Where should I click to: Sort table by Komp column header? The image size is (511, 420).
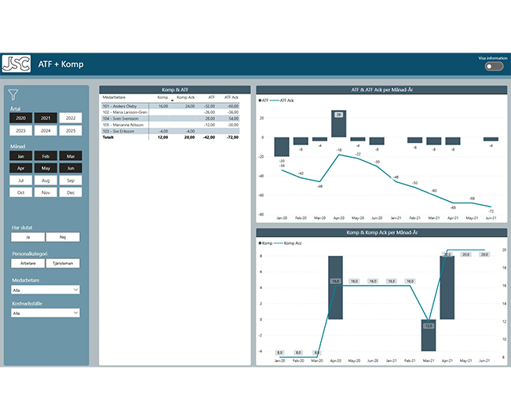click(162, 97)
